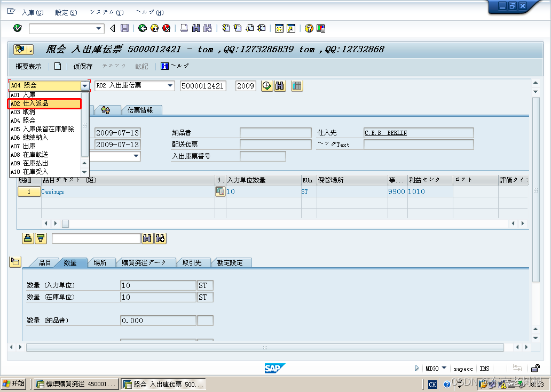Click the Create New Session icon
The height and width of the screenshot is (392, 551).
279,28
